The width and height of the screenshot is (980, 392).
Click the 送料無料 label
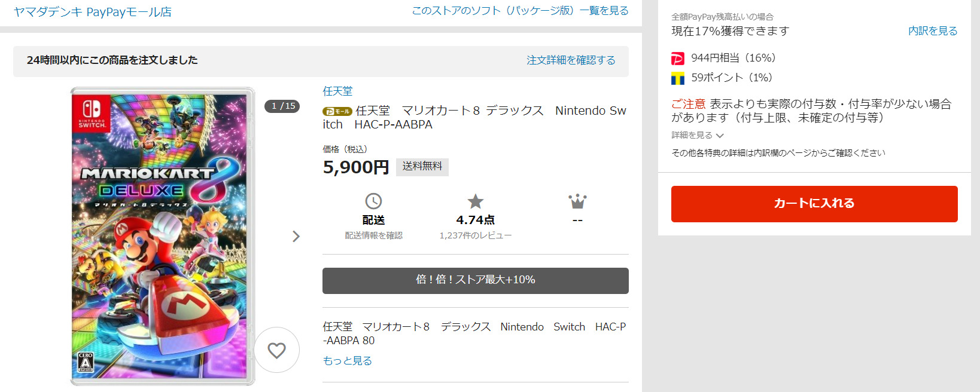tap(422, 167)
